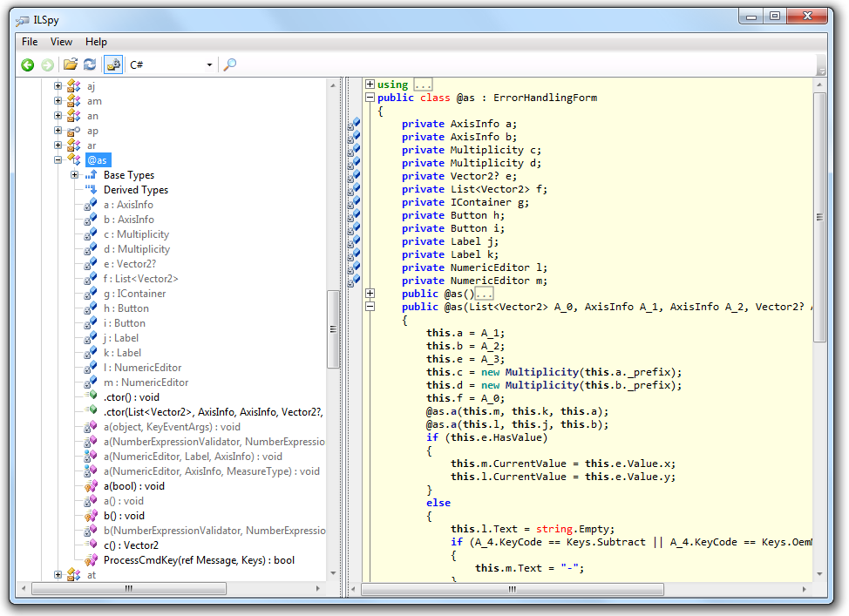Click the field icon for a : AxisInfo
The height and width of the screenshot is (616, 849).
(91, 205)
